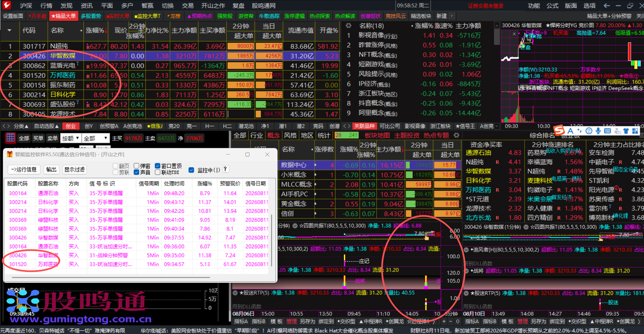
Task: Go back with the left arrow icon
Action: pos(607,6)
